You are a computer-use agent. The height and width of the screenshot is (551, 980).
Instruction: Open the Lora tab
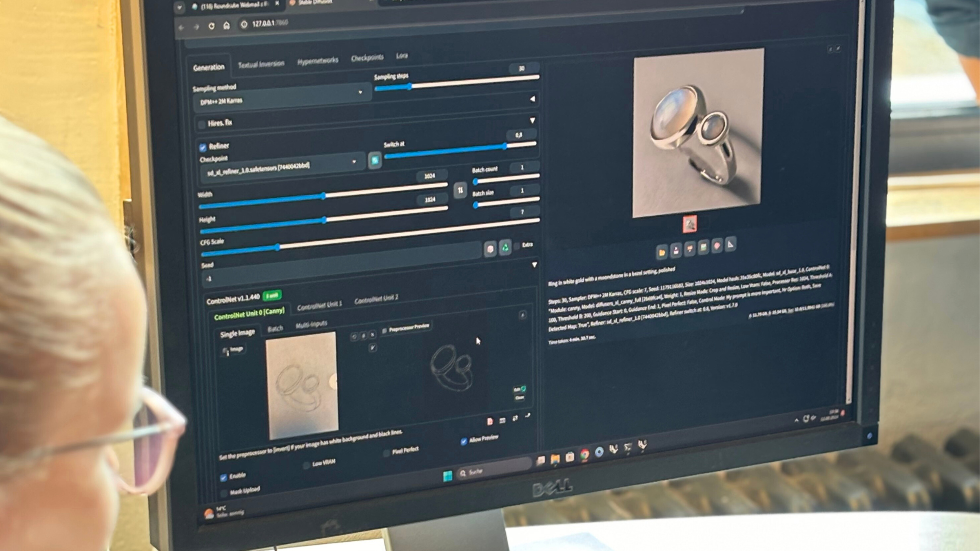pos(402,56)
